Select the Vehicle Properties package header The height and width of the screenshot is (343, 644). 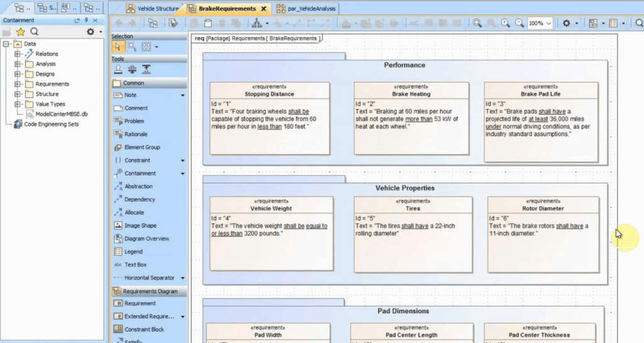404,188
